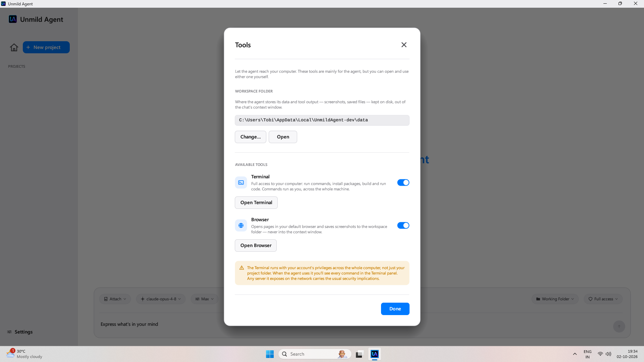The height and width of the screenshot is (362, 644).
Task: Click the Tools dialog title
Action: click(243, 45)
